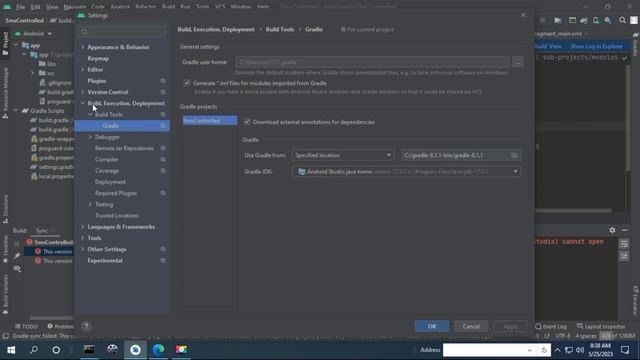Click the taskbar search magnifier icon
The image size is (640, 360).
tap(34, 350)
